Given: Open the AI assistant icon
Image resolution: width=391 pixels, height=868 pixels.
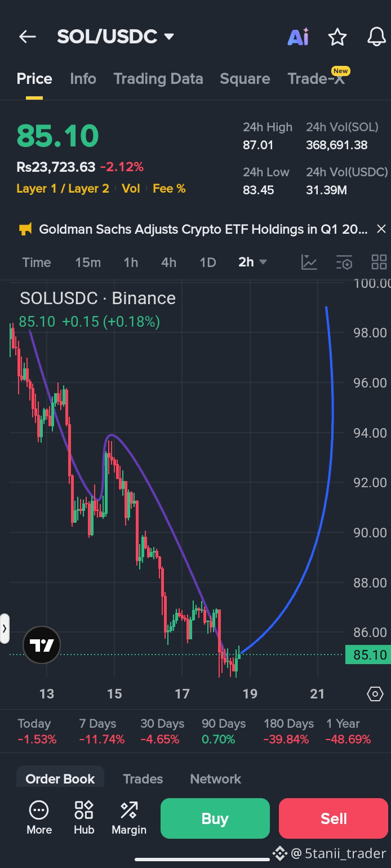Looking at the screenshot, I should (x=298, y=37).
